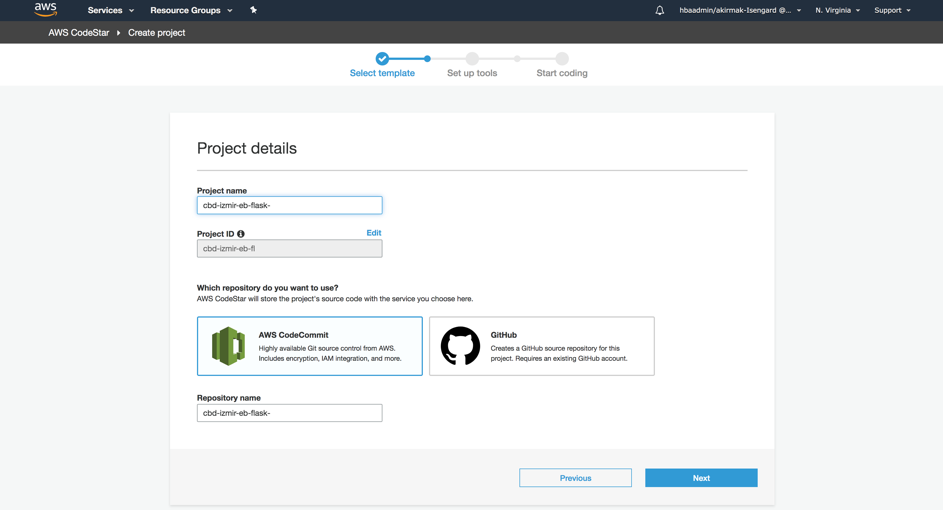This screenshot has width=943, height=510.
Task: Click the Set up tools step circle
Action: click(472, 58)
